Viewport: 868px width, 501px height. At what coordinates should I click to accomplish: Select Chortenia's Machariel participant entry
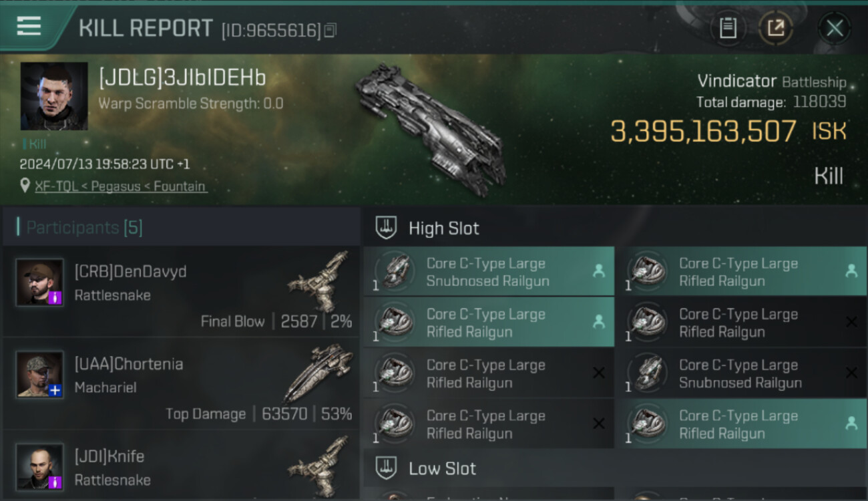(x=181, y=384)
